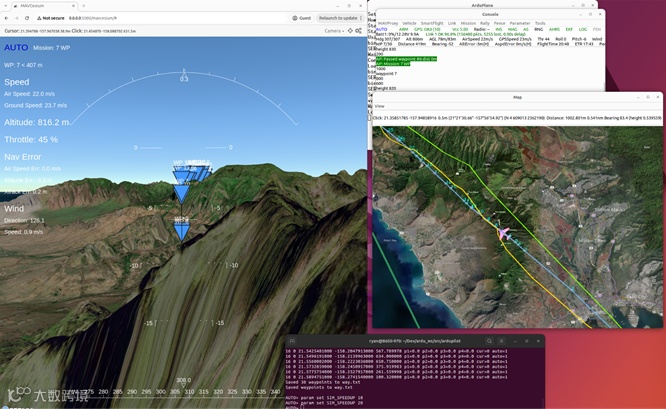Click the Map window title bar
Image resolution: width=666 pixels, height=409 pixels.
pyautogui.click(x=517, y=97)
